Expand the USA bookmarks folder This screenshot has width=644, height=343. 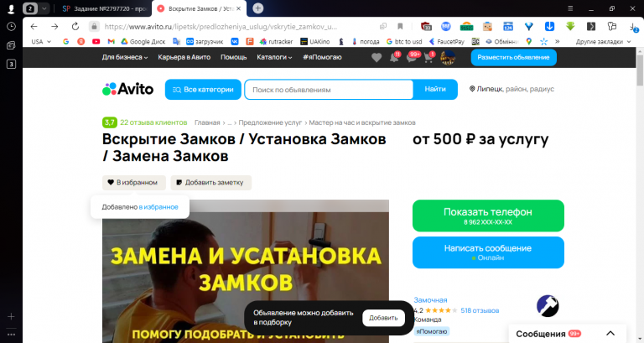[41, 41]
